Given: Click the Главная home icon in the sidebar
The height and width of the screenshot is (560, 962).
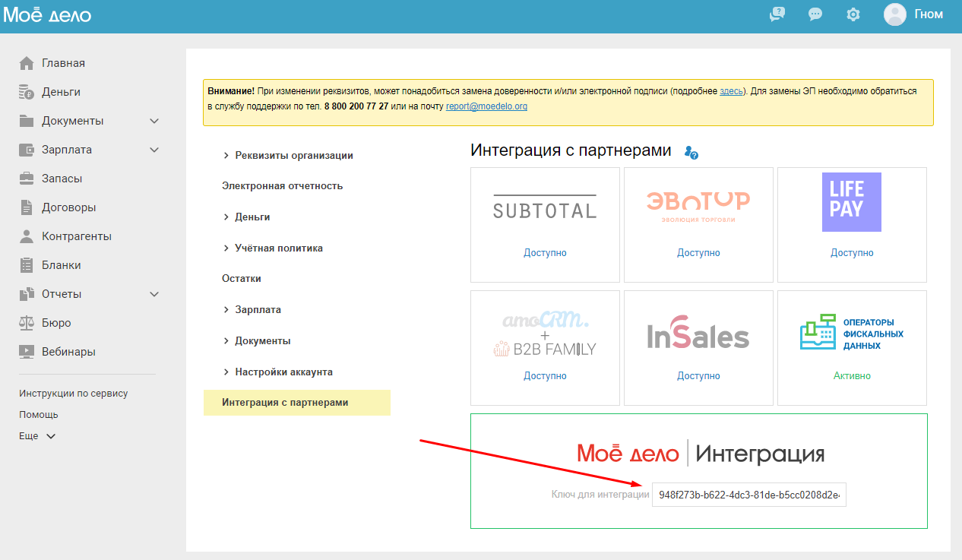Looking at the screenshot, I should (27, 63).
